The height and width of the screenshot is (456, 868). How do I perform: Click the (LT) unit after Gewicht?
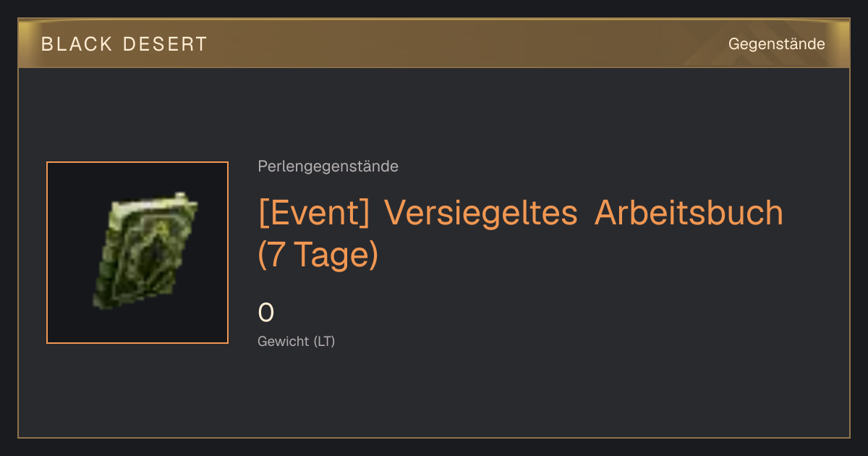tap(324, 342)
